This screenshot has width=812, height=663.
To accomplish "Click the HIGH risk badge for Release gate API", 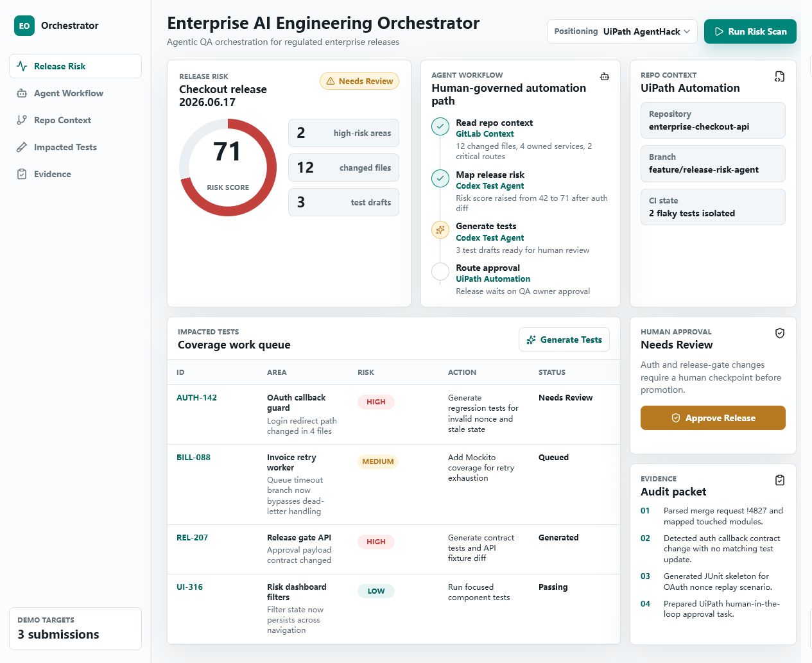I will (x=376, y=542).
